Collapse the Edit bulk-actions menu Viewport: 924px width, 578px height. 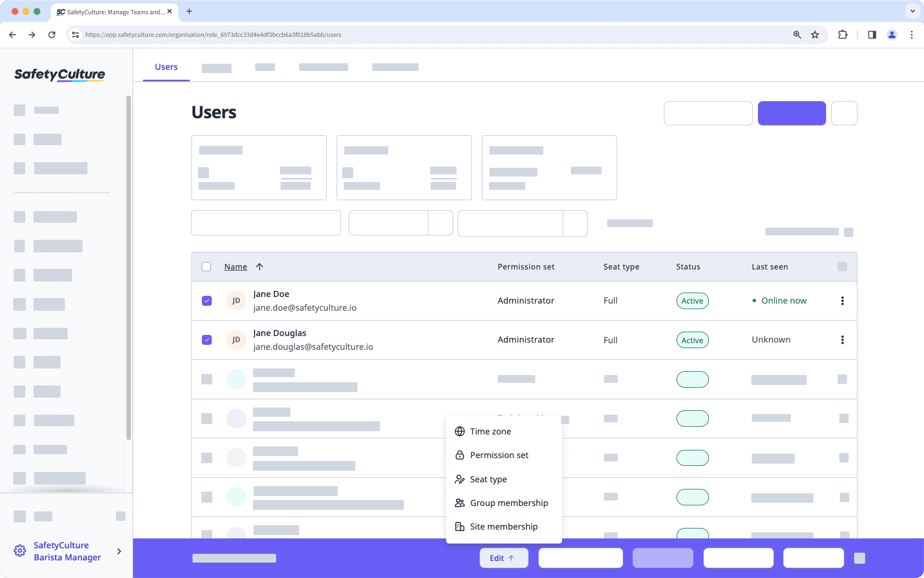[503, 558]
